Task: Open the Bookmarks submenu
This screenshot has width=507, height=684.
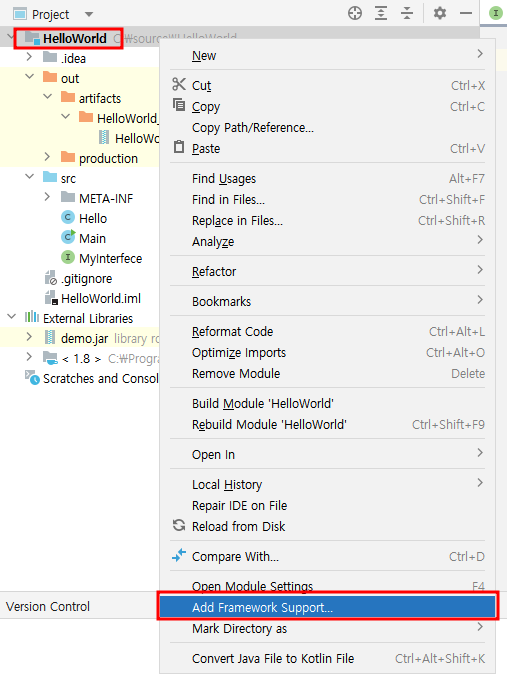Action: pos(327,301)
